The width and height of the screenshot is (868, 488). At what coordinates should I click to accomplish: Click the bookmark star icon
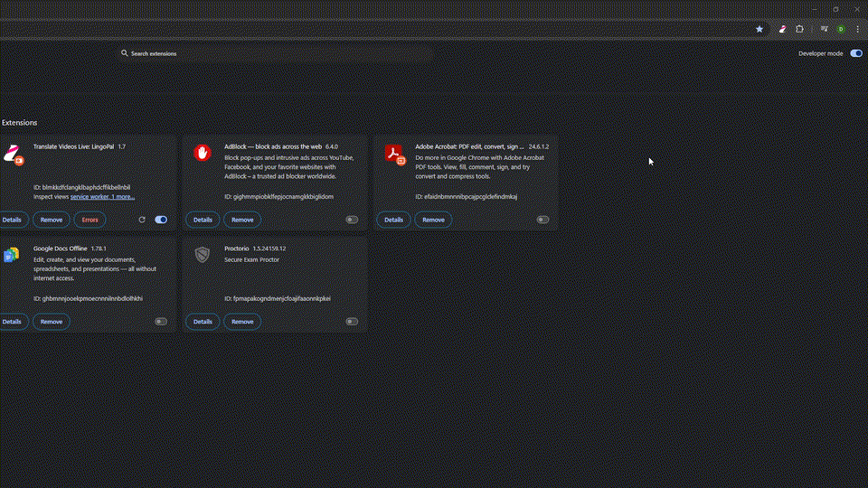coord(759,29)
